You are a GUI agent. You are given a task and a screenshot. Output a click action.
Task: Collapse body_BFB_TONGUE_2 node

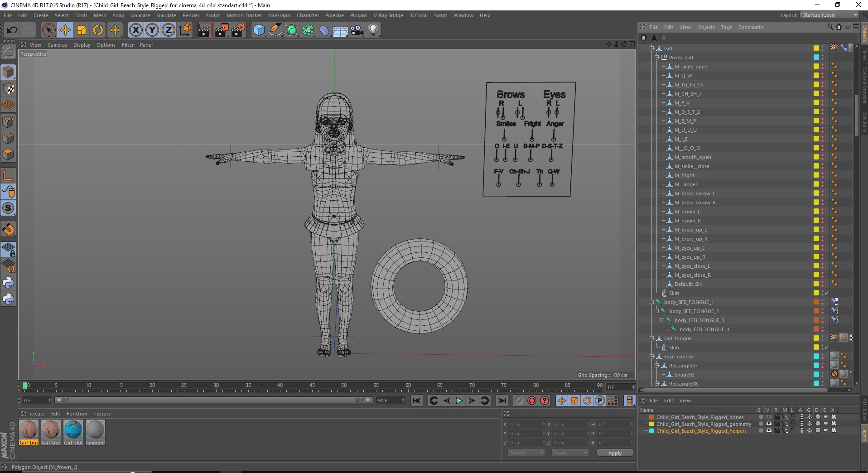pos(657,311)
